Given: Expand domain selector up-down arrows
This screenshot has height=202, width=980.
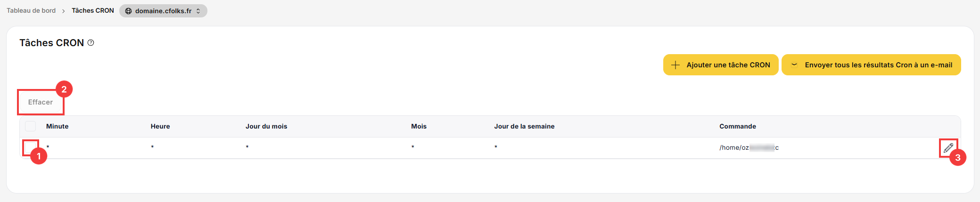Looking at the screenshot, I should (x=198, y=11).
